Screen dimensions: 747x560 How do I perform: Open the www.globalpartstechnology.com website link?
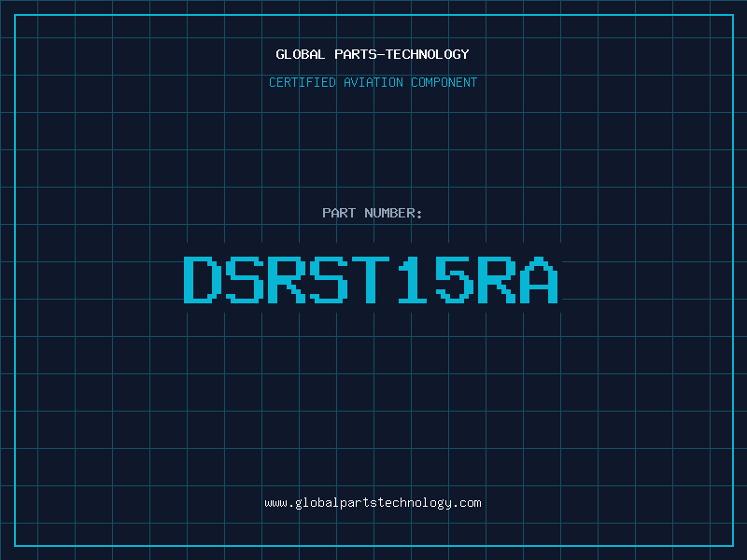tap(373, 503)
